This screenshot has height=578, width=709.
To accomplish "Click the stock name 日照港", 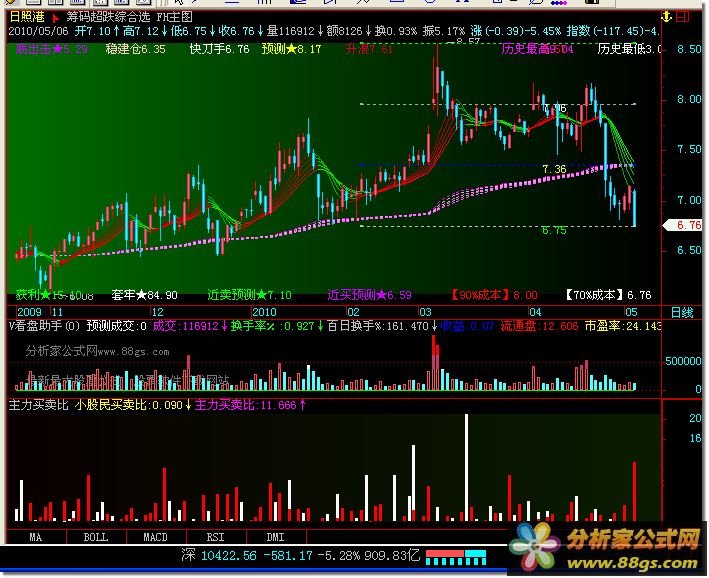I will pyautogui.click(x=27, y=17).
